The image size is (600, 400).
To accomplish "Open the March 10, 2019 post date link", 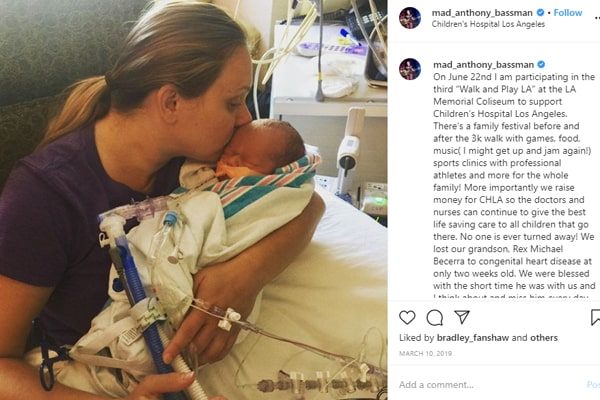I will pos(425,353).
